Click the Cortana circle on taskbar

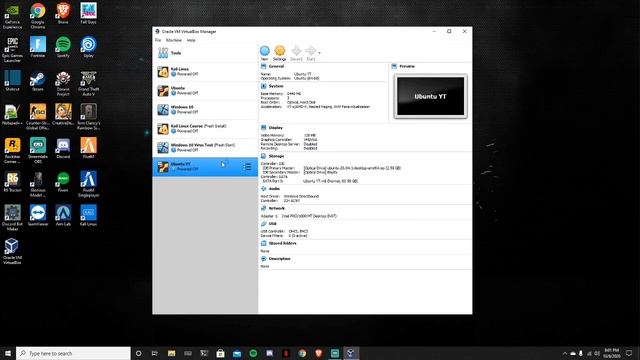click(138, 353)
